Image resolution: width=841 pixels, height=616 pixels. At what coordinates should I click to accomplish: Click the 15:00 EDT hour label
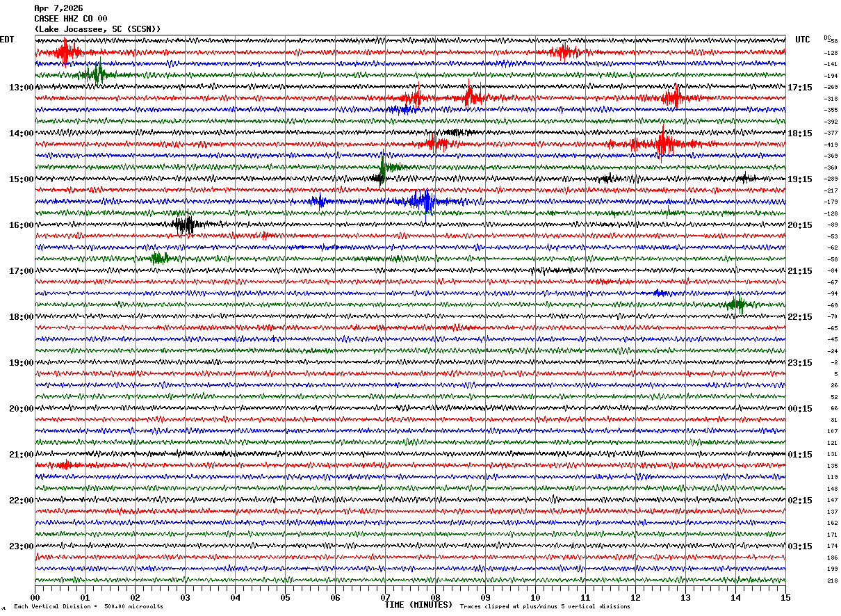21,179
